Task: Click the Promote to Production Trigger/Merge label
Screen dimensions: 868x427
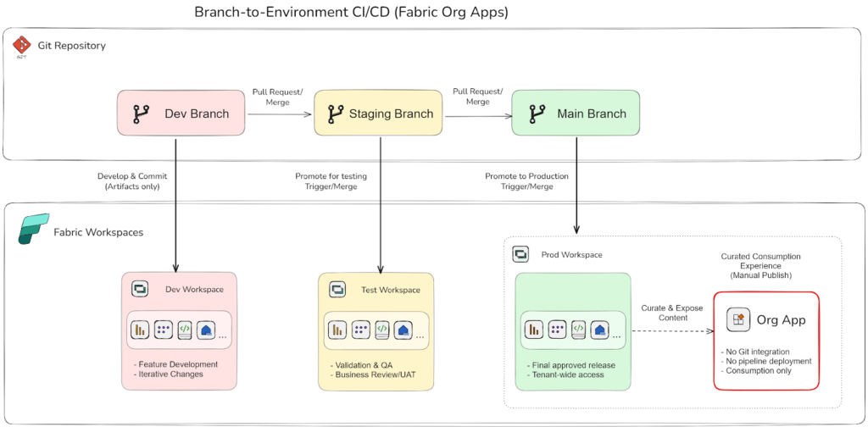Action: (527, 181)
